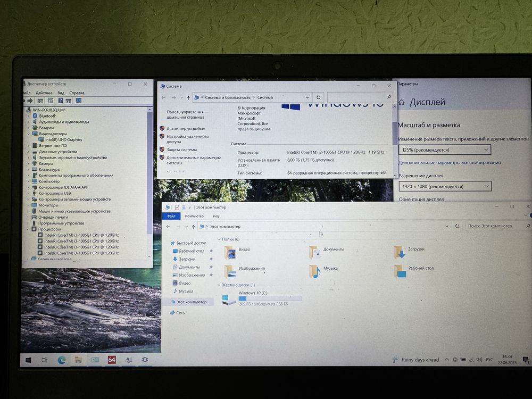
Task: Open the Видео folder
Action: click(237, 252)
